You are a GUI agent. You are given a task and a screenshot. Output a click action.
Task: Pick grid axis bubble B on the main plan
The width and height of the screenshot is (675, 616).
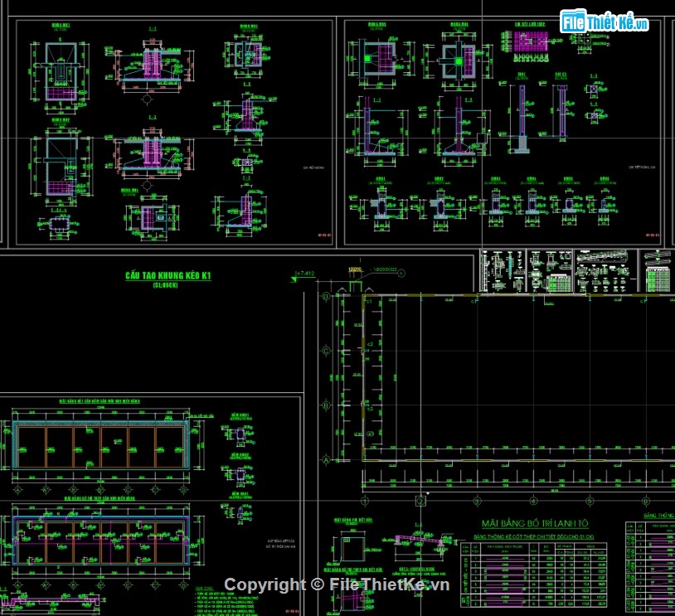[326, 405]
